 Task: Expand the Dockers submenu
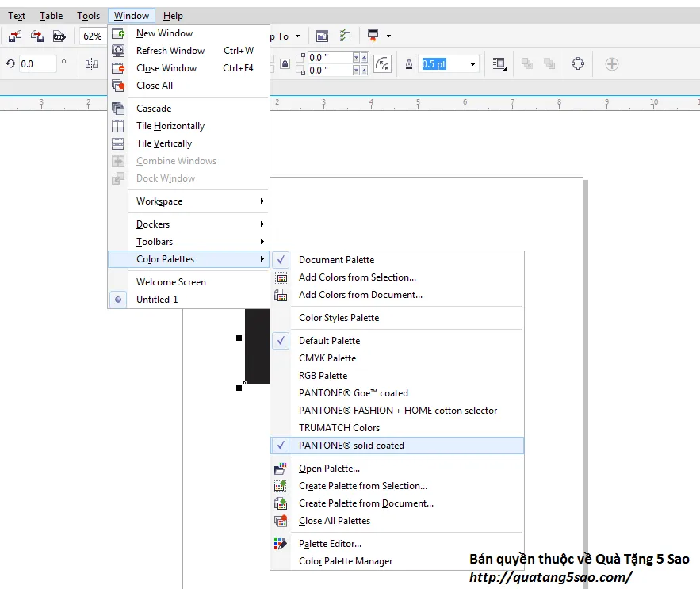pos(262,224)
